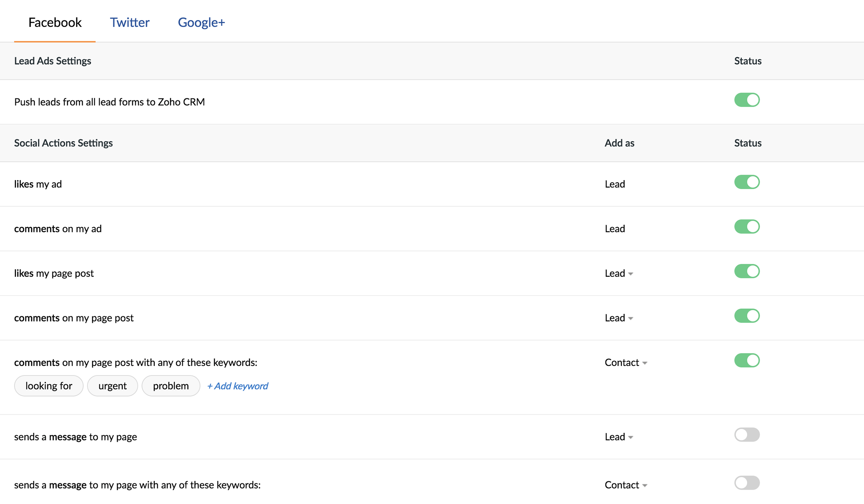The image size is (864, 504).
Task: Click 'sends a message to my page' label
Action: click(75, 437)
